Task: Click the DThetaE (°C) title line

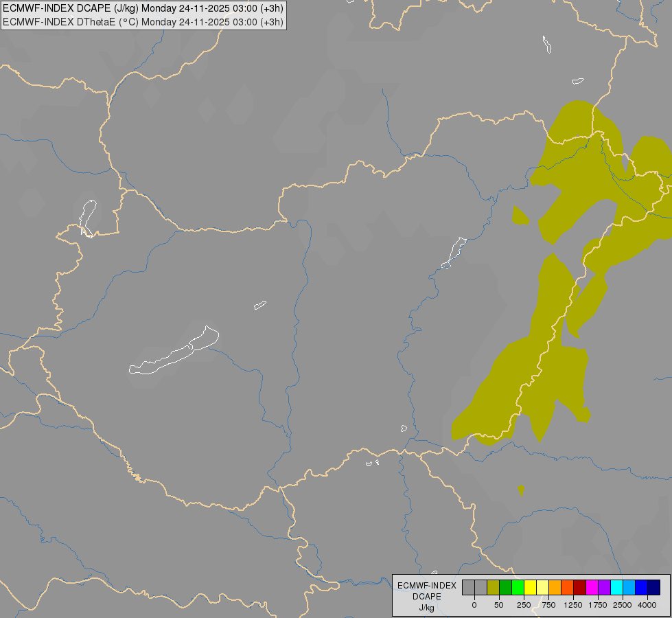Action: [143, 22]
